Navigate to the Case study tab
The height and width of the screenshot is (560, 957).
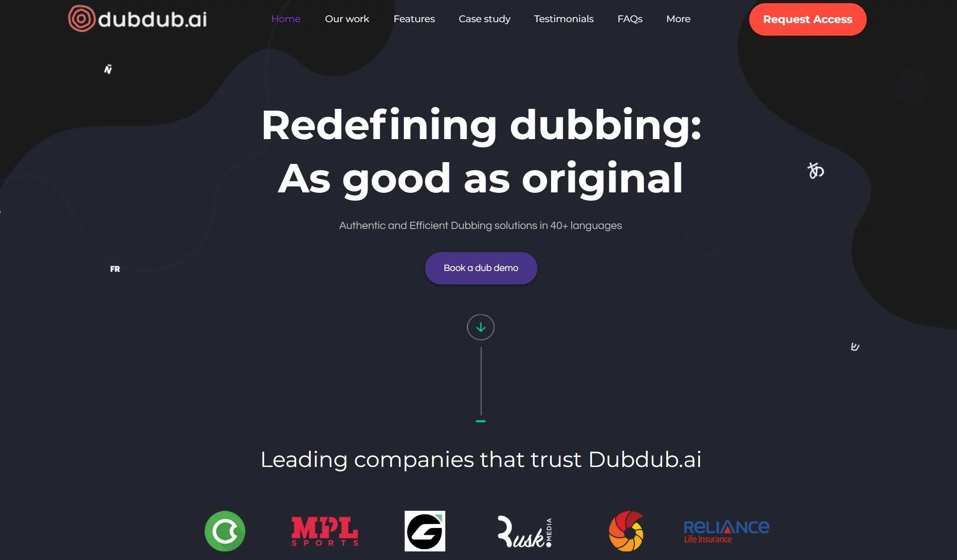pos(485,19)
